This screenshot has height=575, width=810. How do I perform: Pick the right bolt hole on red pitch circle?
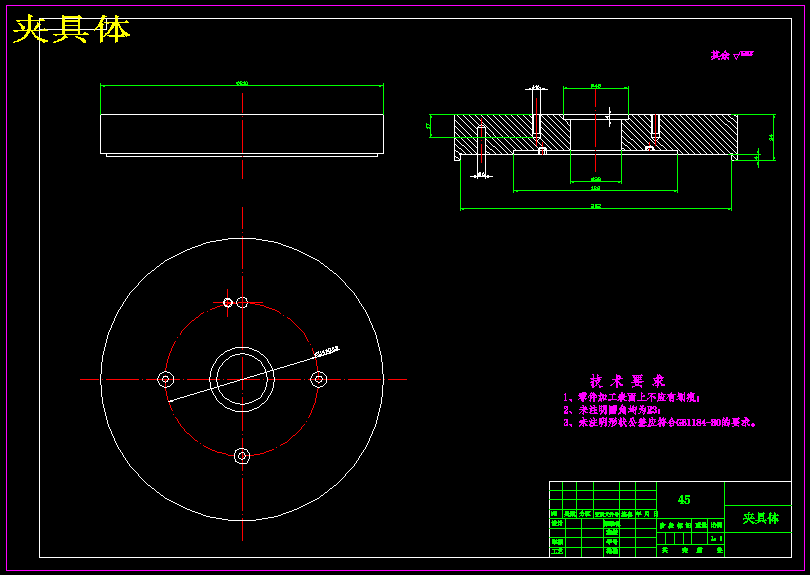pyautogui.click(x=318, y=379)
